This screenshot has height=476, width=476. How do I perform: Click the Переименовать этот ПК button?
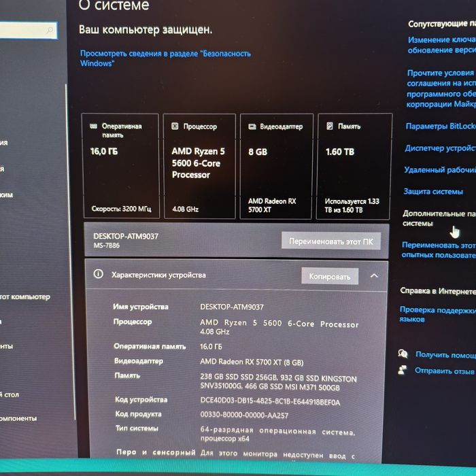point(331,241)
